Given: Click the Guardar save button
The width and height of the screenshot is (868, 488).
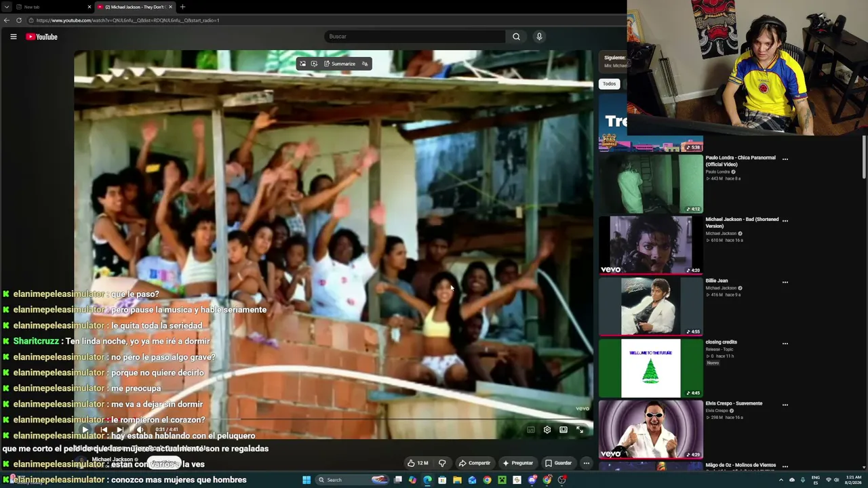Looking at the screenshot, I should point(559,463).
